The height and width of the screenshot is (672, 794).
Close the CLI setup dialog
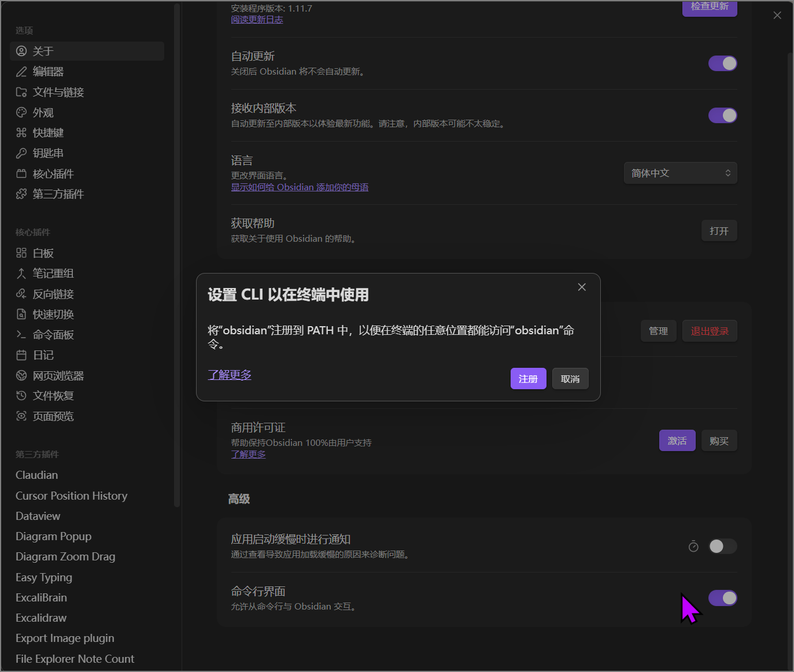(582, 287)
